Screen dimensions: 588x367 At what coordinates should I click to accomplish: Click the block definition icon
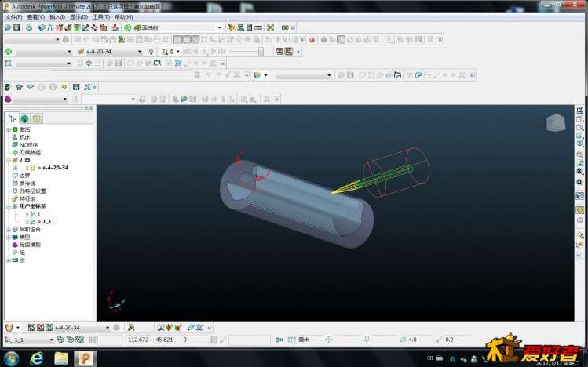tap(42, 27)
